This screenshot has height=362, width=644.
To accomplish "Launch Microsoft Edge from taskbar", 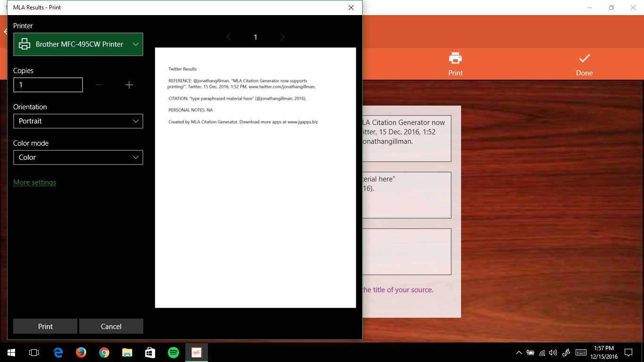I will tap(58, 353).
